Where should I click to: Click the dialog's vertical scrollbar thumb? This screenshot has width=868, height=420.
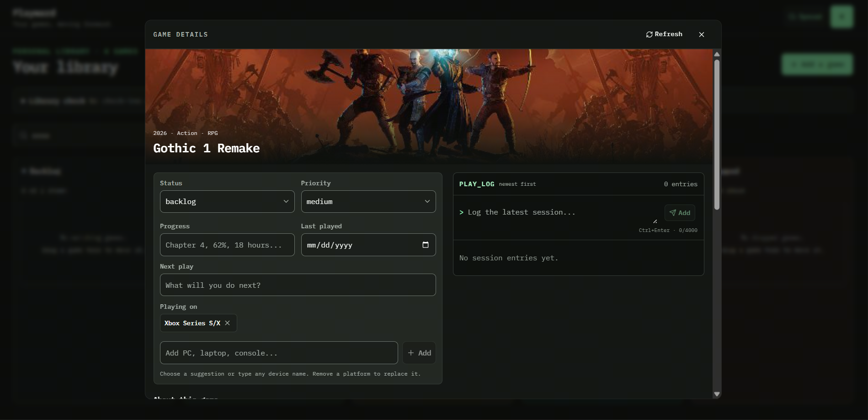[x=717, y=135]
